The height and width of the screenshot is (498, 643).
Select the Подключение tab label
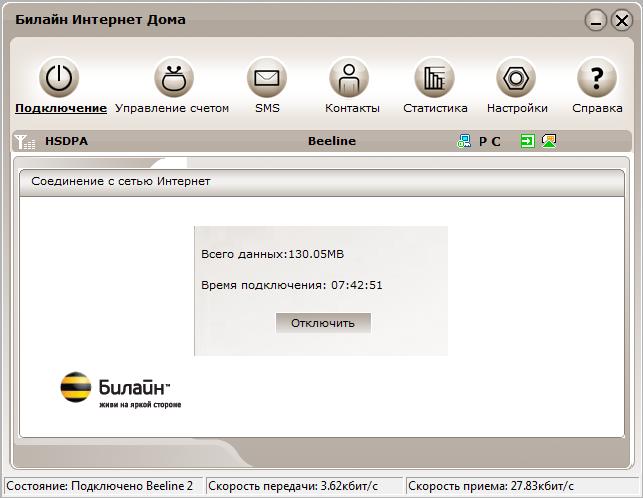point(61,108)
